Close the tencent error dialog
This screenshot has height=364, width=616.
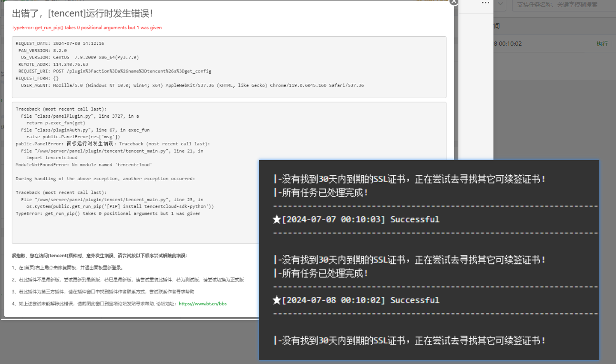[453, 2]
